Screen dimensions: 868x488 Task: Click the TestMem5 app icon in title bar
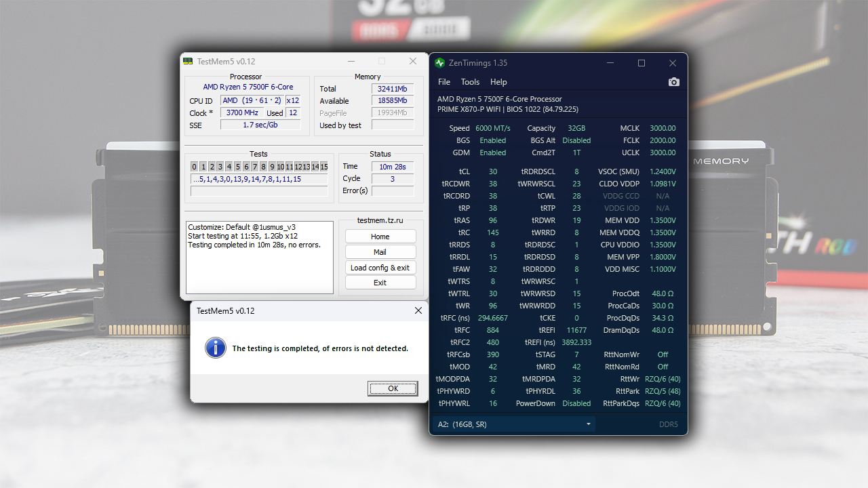[x=188, y=61]
